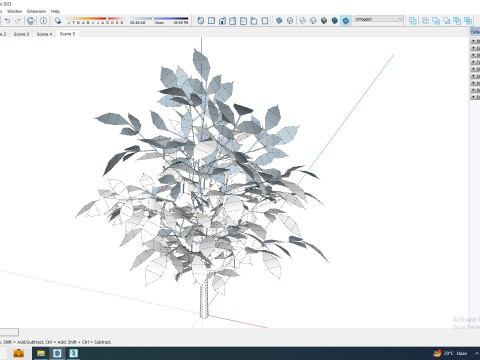
Task: Select the Union solid tool
Action: pos(436,21)
